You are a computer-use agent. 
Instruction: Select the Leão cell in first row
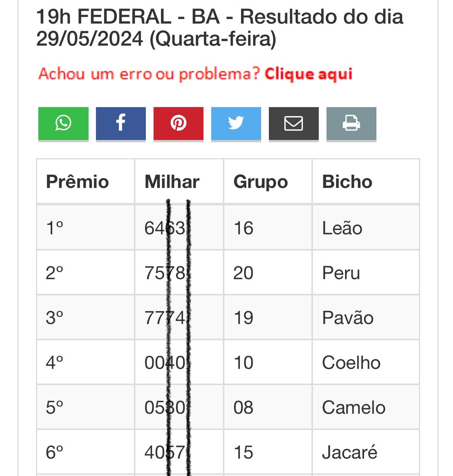point(342,228)
